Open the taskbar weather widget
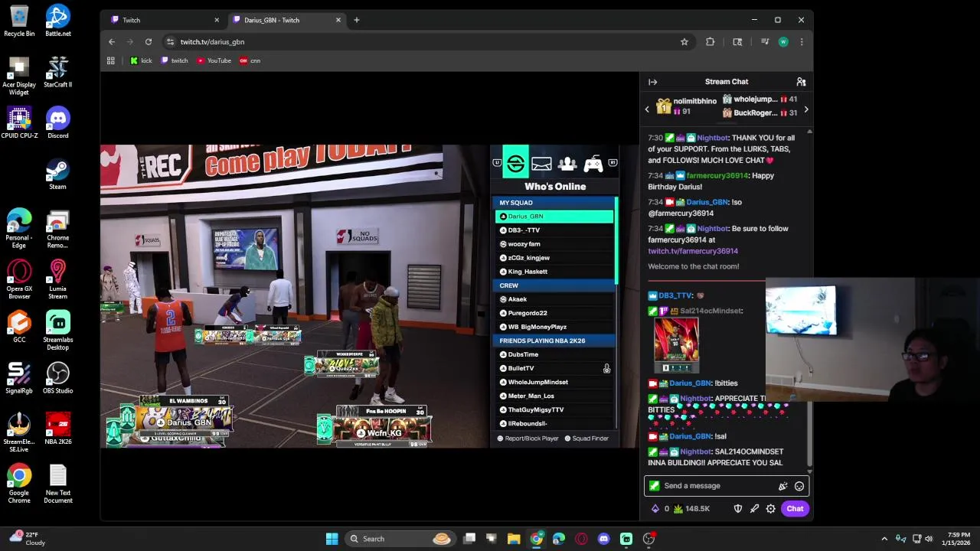The image size is (980, 551). pyautogui.click(x=27, y=539)
